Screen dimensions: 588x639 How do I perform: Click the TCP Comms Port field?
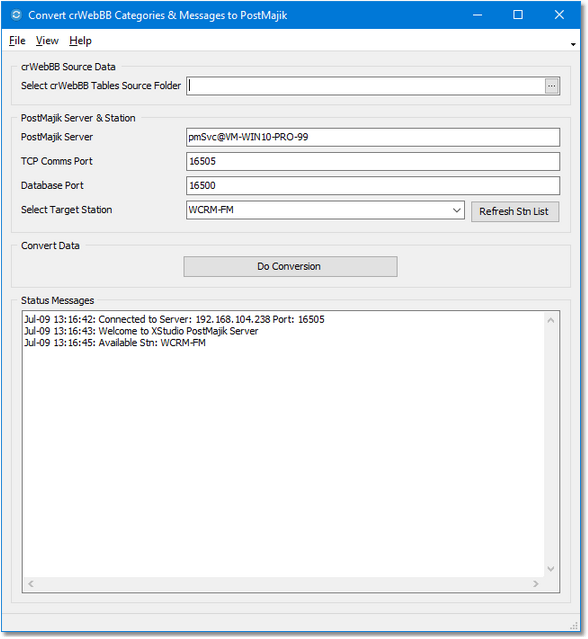coord(373,161)
